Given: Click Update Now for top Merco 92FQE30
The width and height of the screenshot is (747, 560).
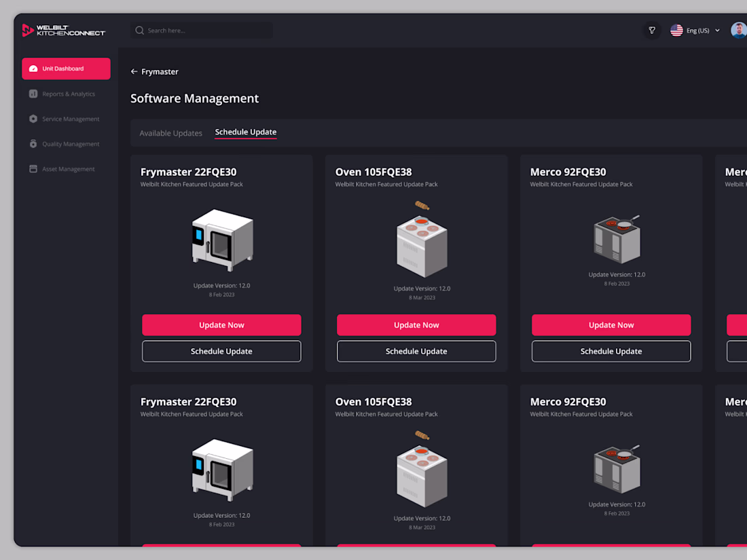Looking at the screenshot, I should point(611,324).
